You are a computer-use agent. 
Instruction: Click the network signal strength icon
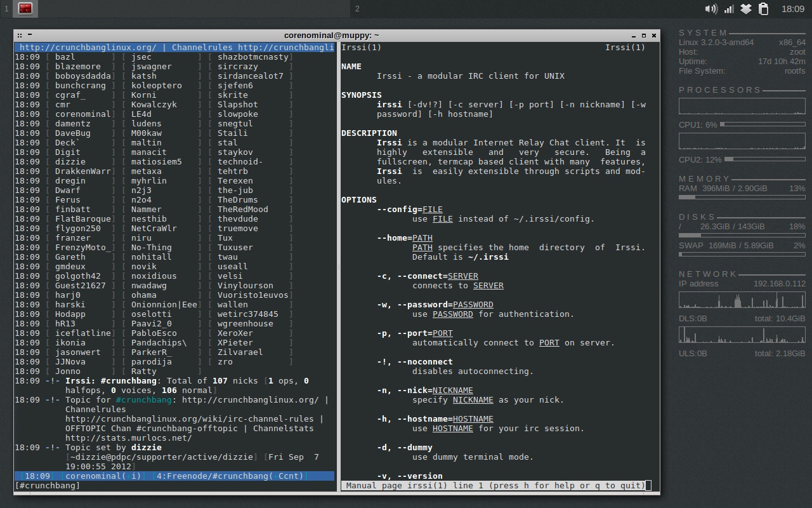click(x=729, y=9)
